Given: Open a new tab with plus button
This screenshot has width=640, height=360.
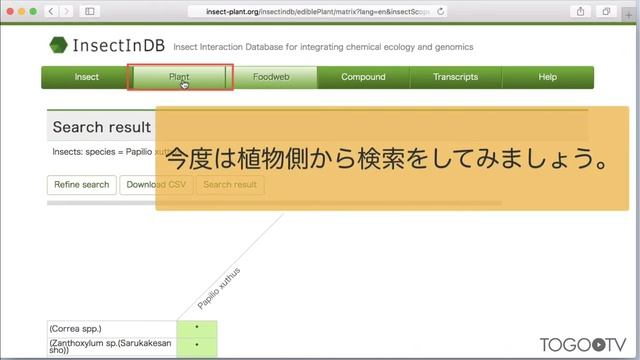Looking at the screenshot, I should [x=629, y=15].
